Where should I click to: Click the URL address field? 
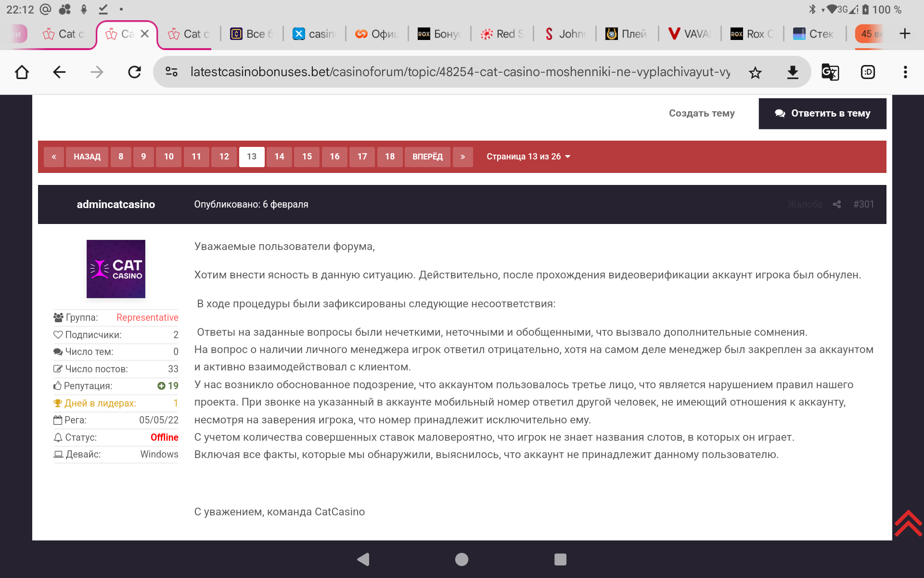[460, 72]
